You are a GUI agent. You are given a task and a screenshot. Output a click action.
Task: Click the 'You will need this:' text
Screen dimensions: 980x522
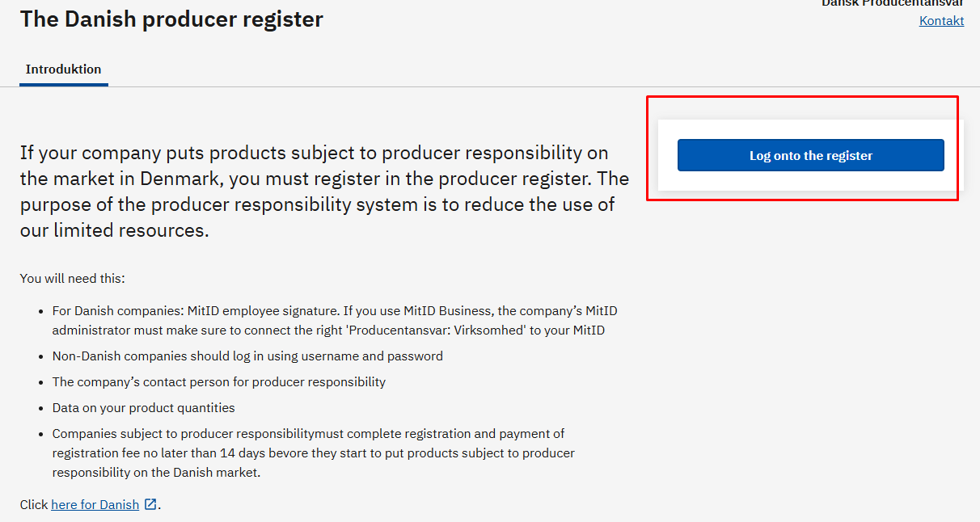tap(73, 279)
